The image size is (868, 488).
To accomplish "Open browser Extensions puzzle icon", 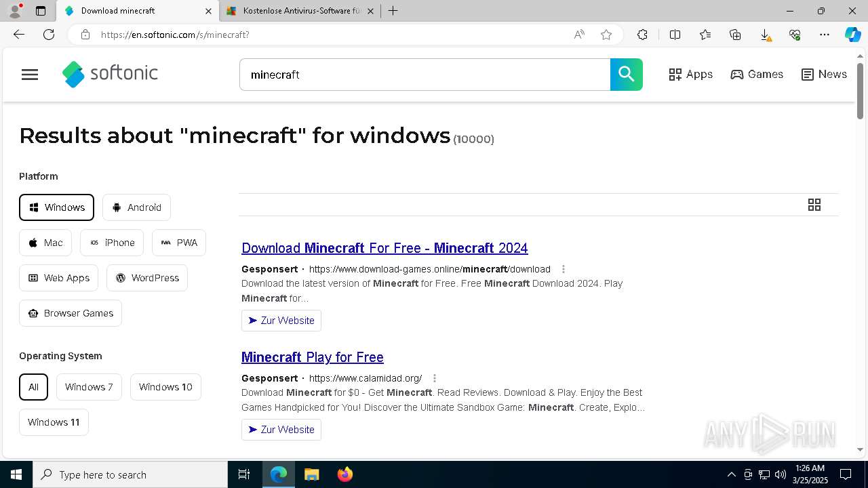I will 642,35.
